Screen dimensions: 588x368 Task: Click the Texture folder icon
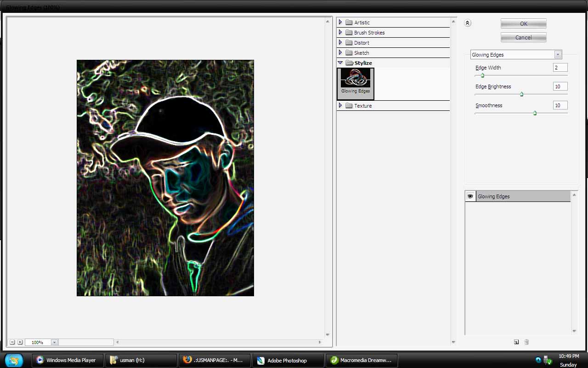[349, 105]
